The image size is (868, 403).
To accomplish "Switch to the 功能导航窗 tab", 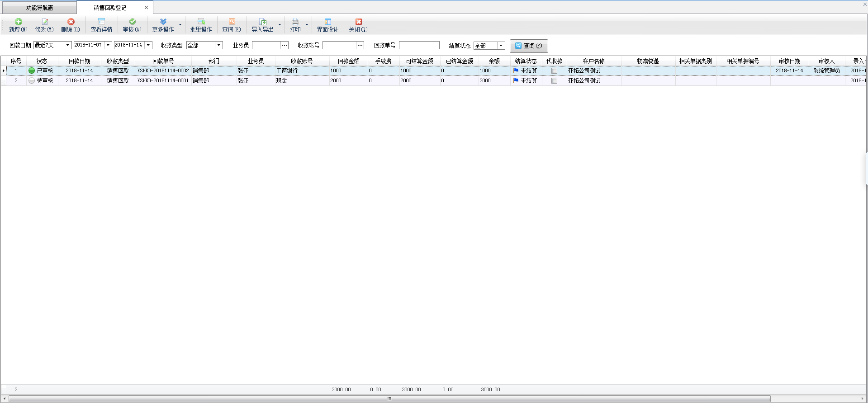I will click(x=39, y=8).
